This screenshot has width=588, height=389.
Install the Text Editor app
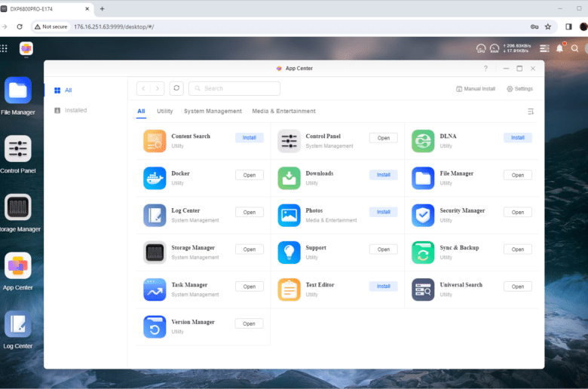pyautogui.click(x=383, y=286)
